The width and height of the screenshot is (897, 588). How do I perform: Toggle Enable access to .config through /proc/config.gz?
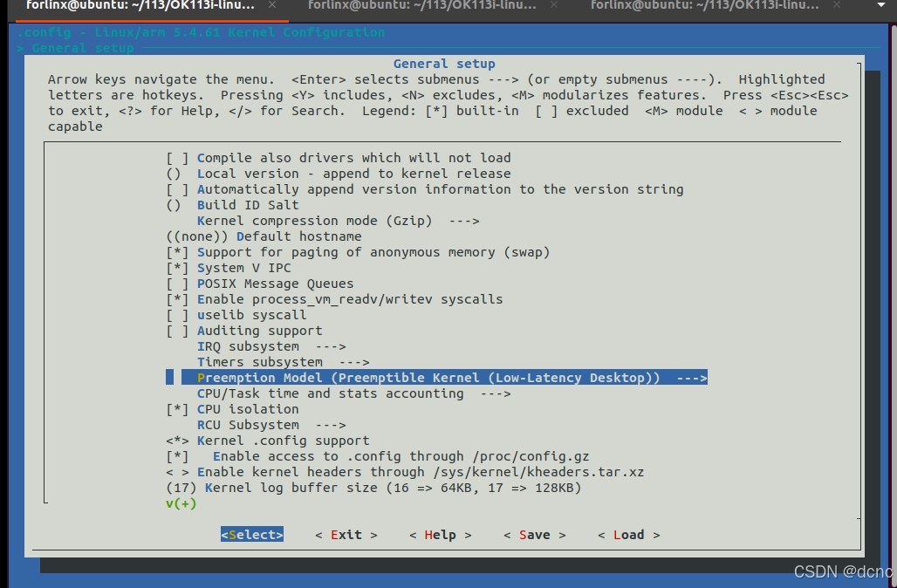(378, 456)
